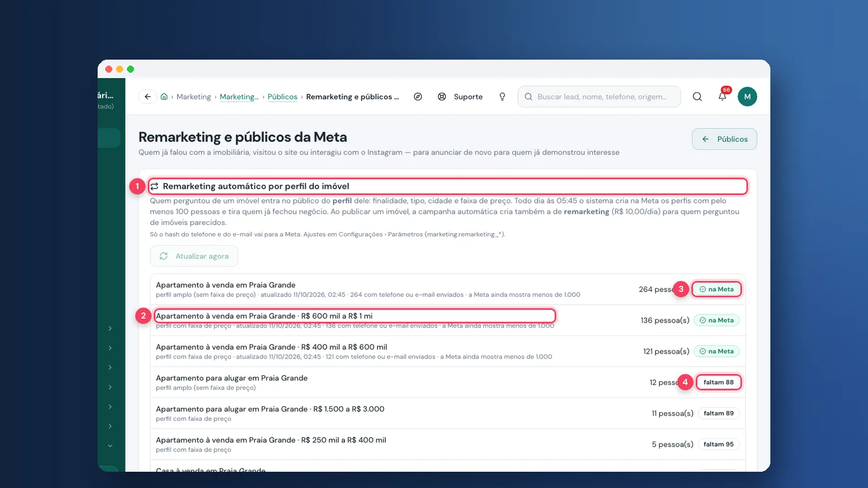Click the faltam 89 badge
The height and width of the screenshot is (488, 868).
pos(719,413)
